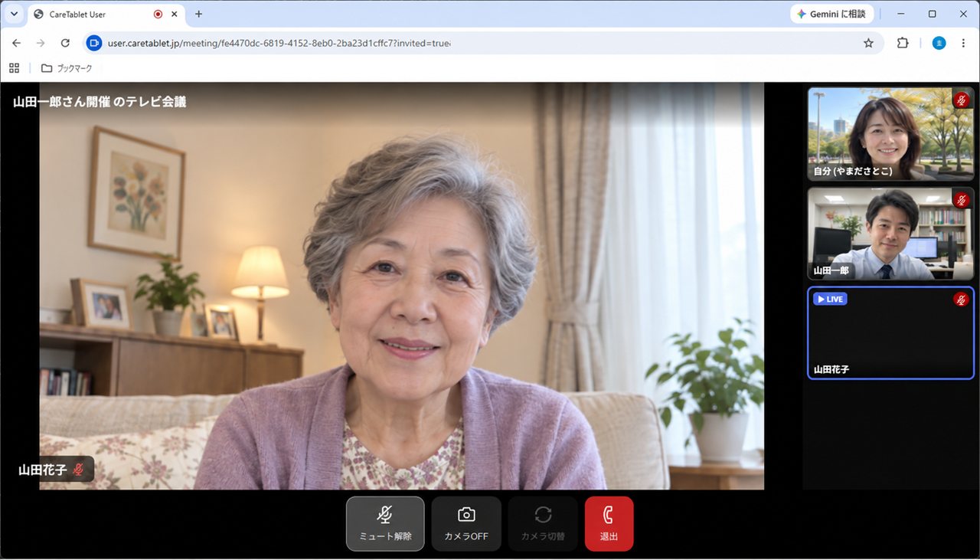
Task: Turn off camera with カメラOFF button
Action: (x=466, y=523)
